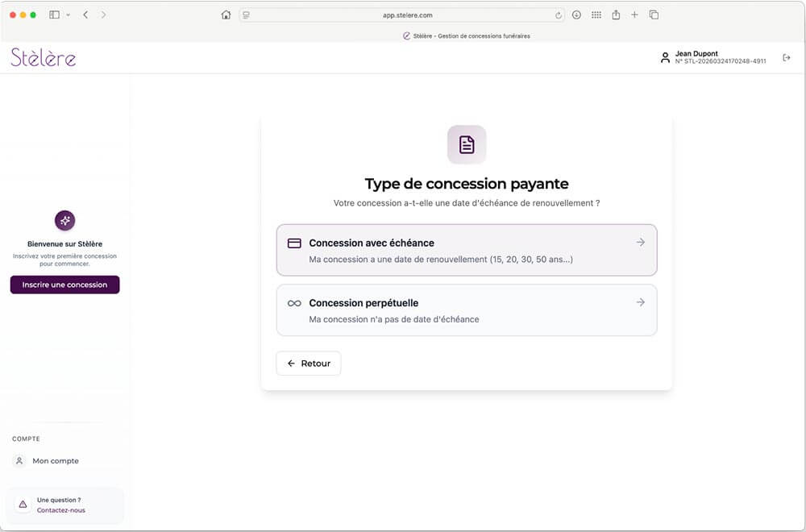The image size is (806, 532).
Task: Click arrow on Concession avec échéance option
Action: coord(640,242)
